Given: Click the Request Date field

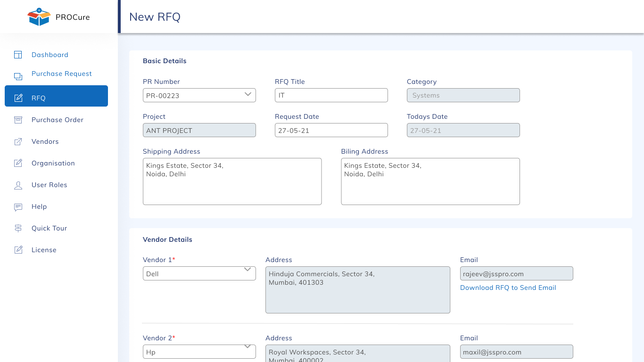Looking at the screenshot, I should [331, 130].
